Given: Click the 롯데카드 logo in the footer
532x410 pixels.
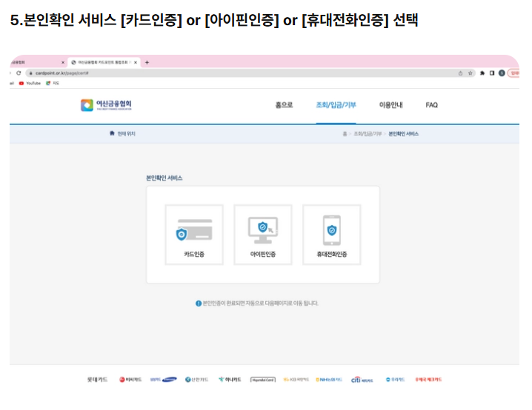Looking at the screenshot, I should tap(97, 380).
